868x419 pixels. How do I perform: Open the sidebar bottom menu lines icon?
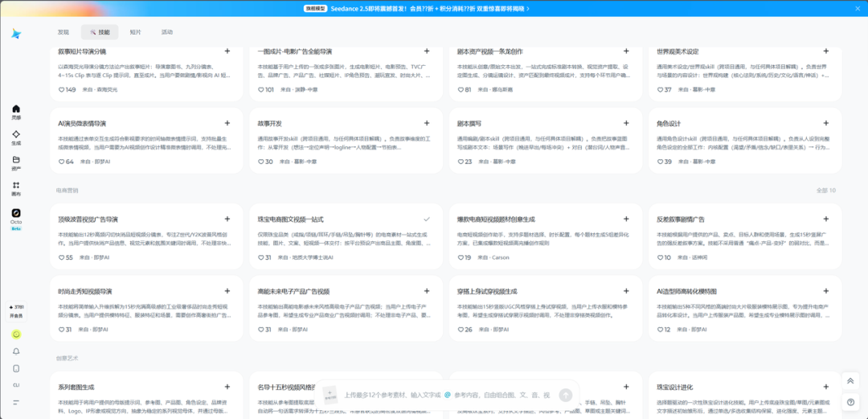(x=16, y=401)
